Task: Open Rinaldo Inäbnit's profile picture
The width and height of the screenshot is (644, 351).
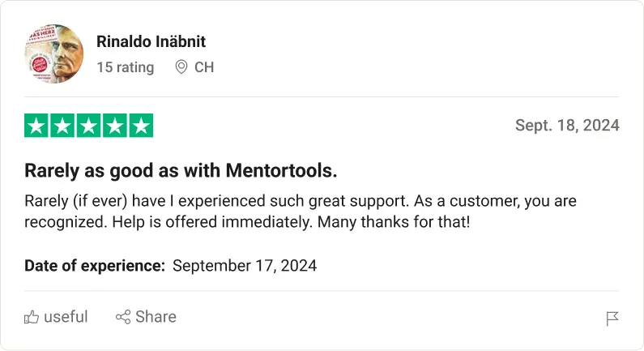Action: click(54, 54)
